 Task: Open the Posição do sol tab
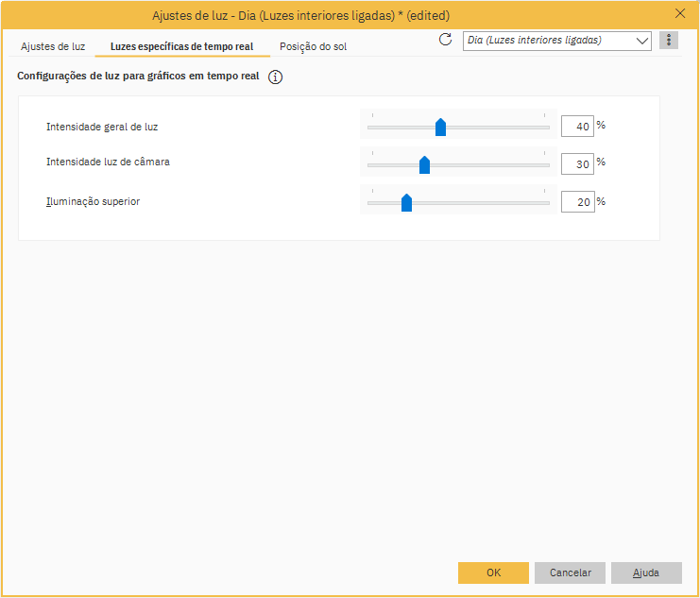coord(313,46)
